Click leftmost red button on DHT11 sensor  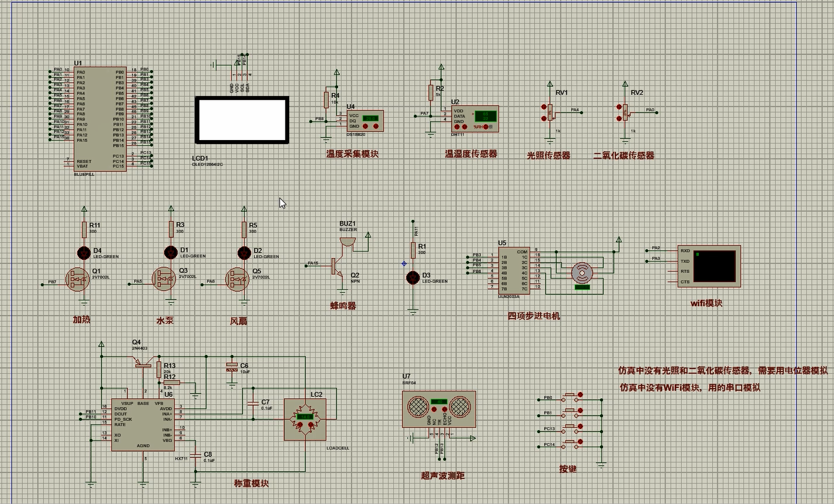click(x=456, y=127)
